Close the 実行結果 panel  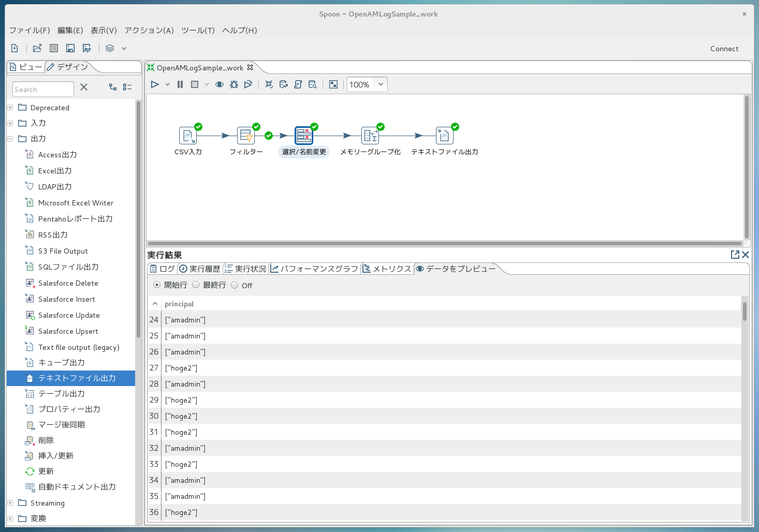coord(746,255)
